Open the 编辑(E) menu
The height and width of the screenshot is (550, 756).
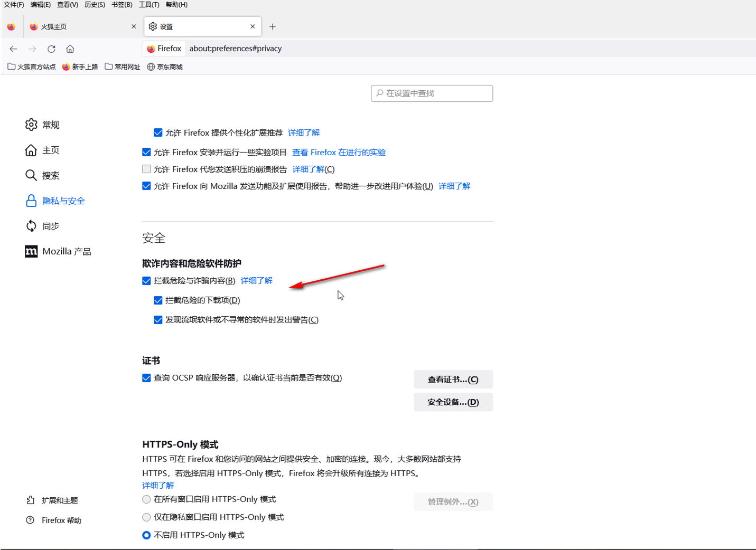pyautogui.click(x=41, y=5)
